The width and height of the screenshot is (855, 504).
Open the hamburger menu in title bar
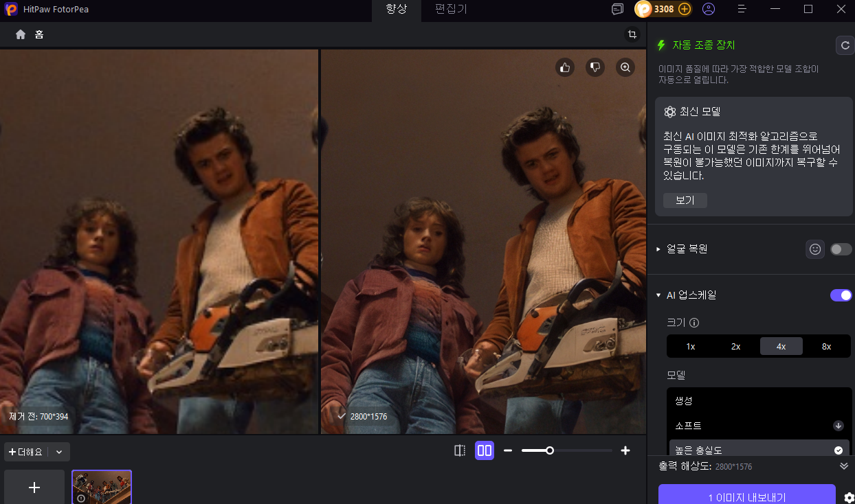click(742, 9)
